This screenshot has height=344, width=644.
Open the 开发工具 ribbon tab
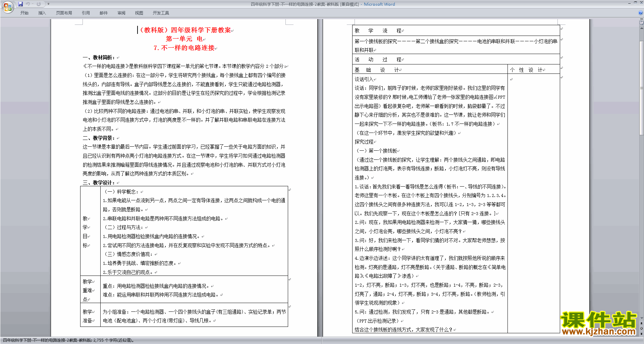[161, 13]
